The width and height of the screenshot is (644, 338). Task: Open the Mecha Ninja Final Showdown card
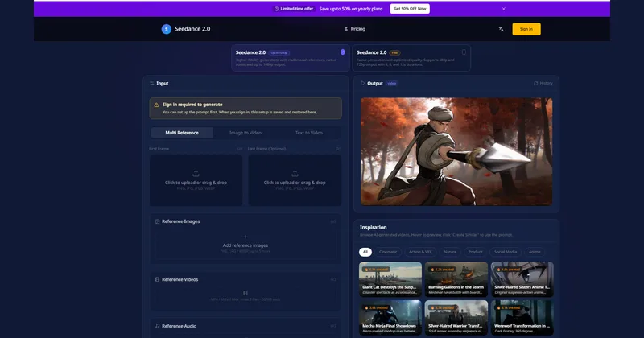click(390, 317)
